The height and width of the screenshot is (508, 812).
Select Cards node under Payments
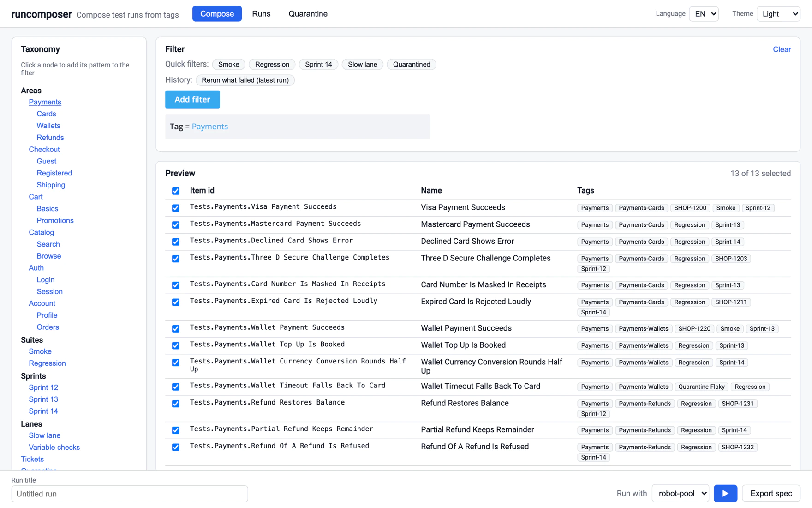pos(46,114)
